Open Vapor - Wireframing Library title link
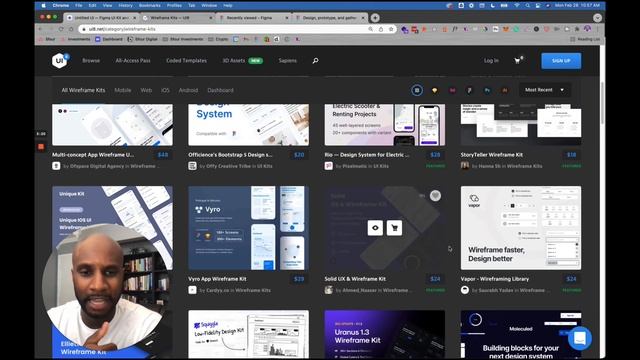The width and height of the screenshot is (640, 360). pyautogui.click(x=495, y=279)
